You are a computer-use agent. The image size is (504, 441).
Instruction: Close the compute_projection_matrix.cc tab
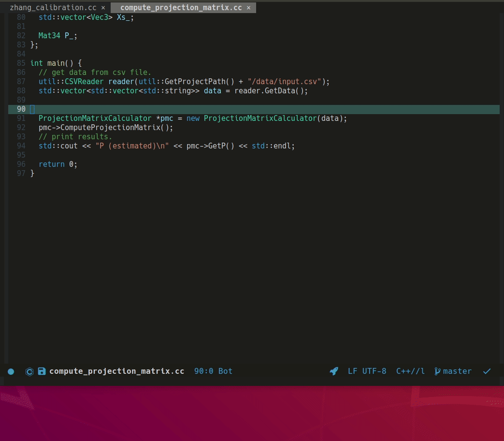(248, 8)
